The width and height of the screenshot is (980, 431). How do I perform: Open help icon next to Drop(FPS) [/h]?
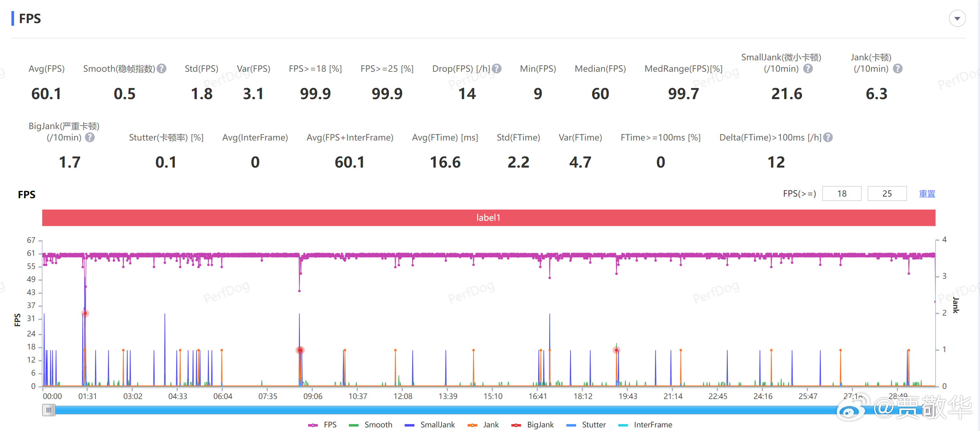[x=496, y=68]
